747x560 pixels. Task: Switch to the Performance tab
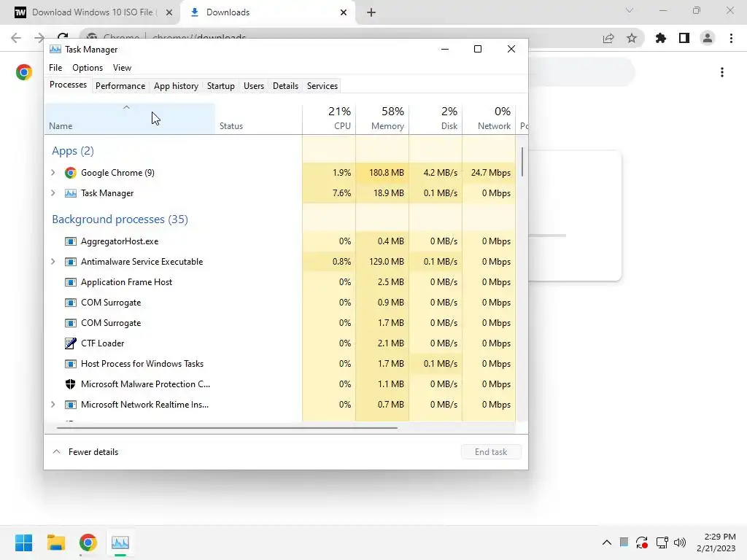(x=120, y=86)
